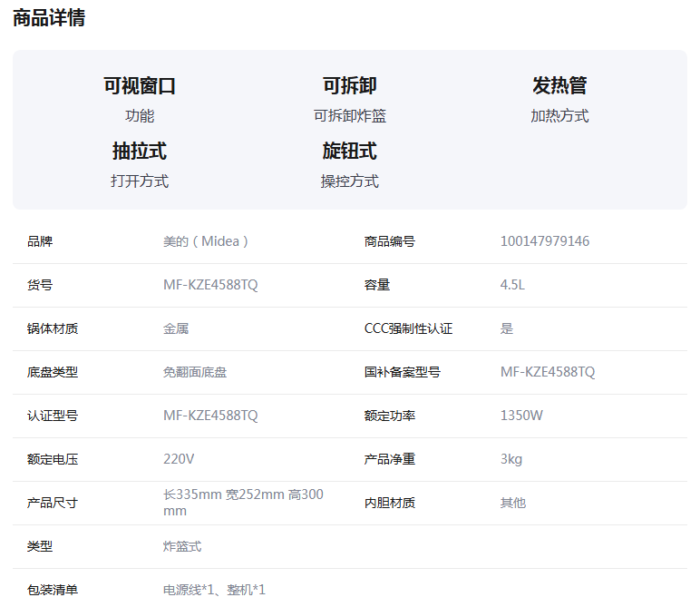Select the 可视窗口 feature title
The height and width of the screenshot is (607, 700).
pyautogui.click(x=140, y=86)
